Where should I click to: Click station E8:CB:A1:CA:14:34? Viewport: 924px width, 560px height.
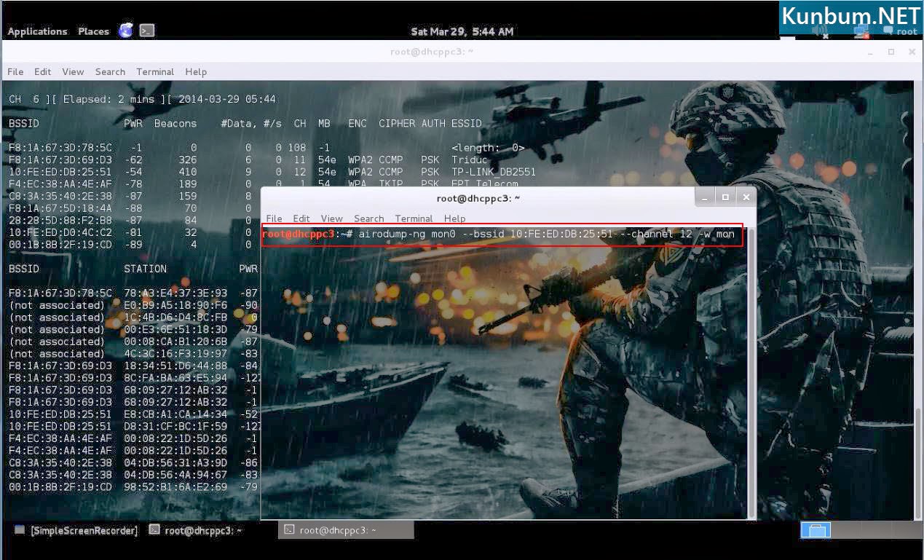tap(175, 414)
